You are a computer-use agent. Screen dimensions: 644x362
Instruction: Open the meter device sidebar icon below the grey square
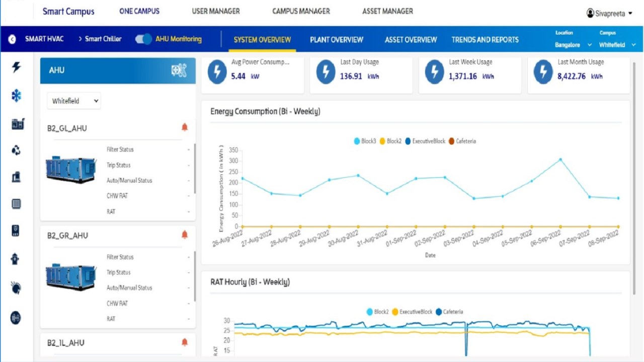coord(16,231)
